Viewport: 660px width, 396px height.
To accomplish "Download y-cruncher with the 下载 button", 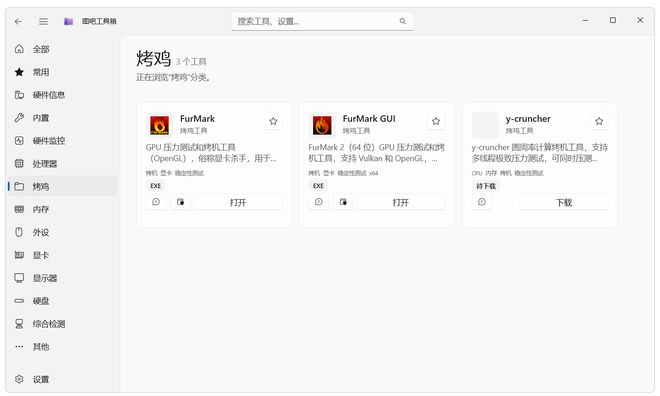I will click(x=564, y=202).
